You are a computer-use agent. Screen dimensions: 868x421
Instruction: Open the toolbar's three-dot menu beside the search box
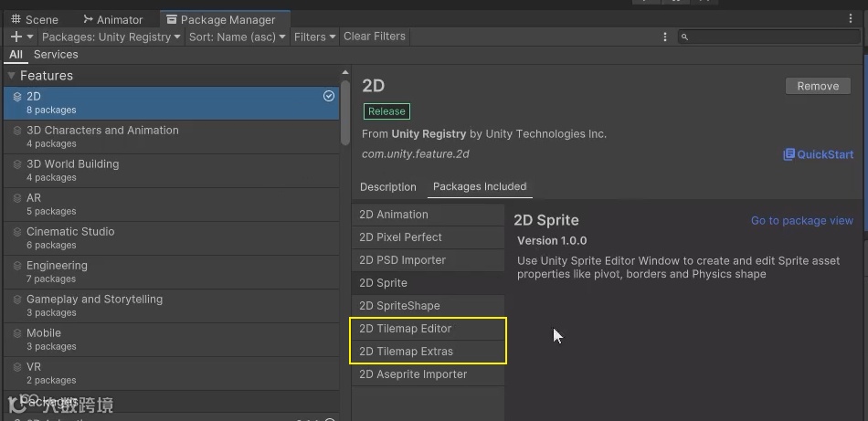665,37
